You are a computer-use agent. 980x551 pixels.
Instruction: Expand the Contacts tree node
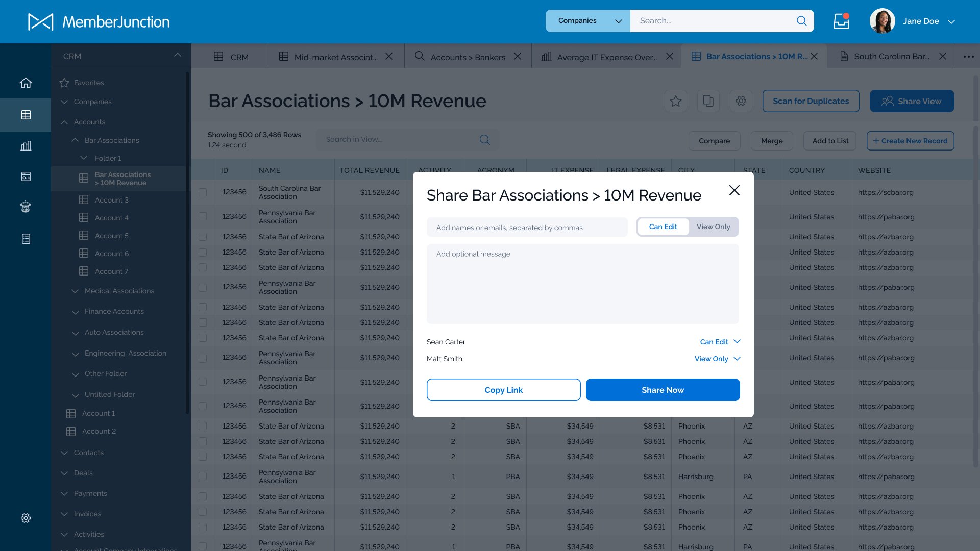(x=64, y=453)
